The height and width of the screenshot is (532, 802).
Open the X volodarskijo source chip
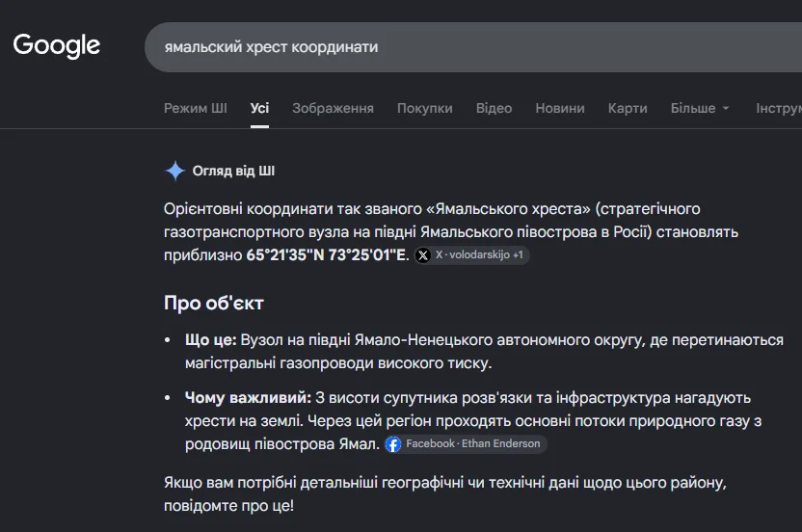click(x=471, y=254)
